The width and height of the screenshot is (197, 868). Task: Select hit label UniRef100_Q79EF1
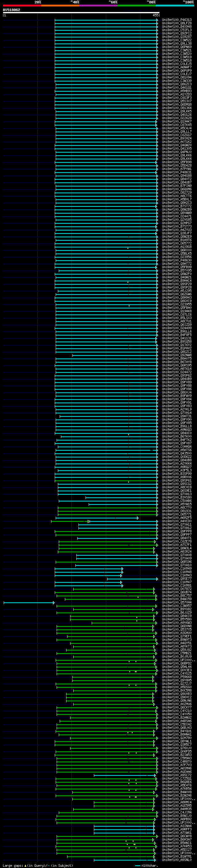click(176, 636)
